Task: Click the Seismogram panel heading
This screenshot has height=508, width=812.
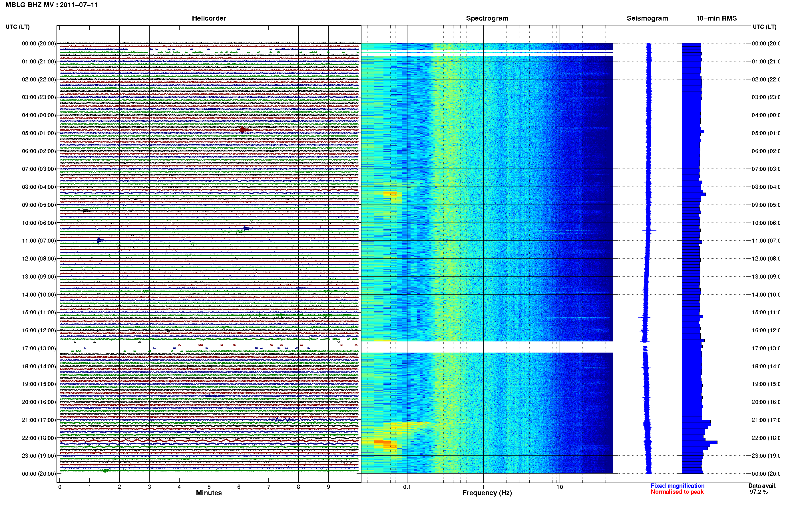Action: 647,19
